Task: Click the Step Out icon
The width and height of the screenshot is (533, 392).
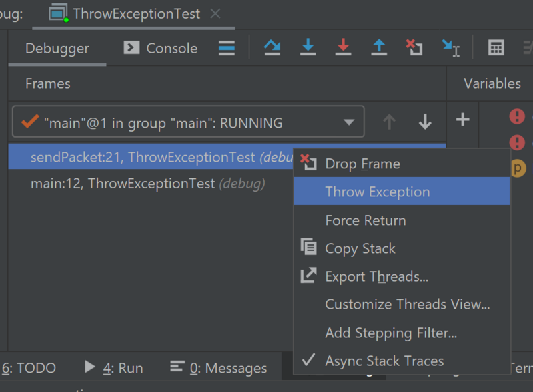Action: pyautogui.click(x=379, y=47)
